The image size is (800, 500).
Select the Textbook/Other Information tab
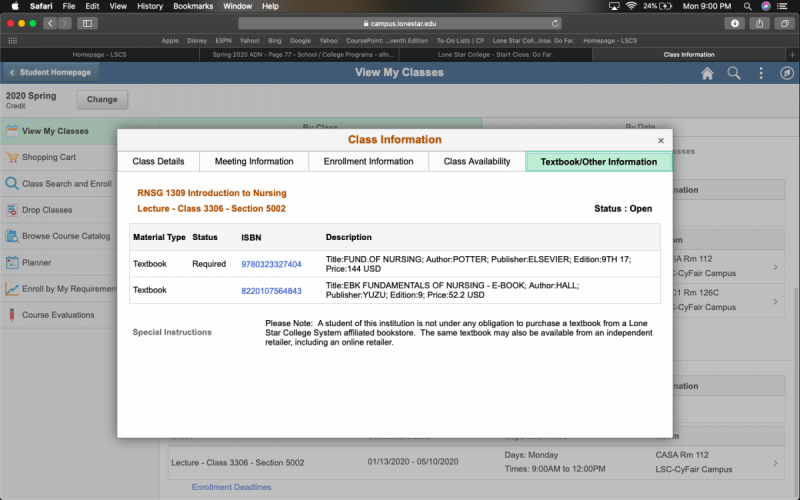point(598,162)
